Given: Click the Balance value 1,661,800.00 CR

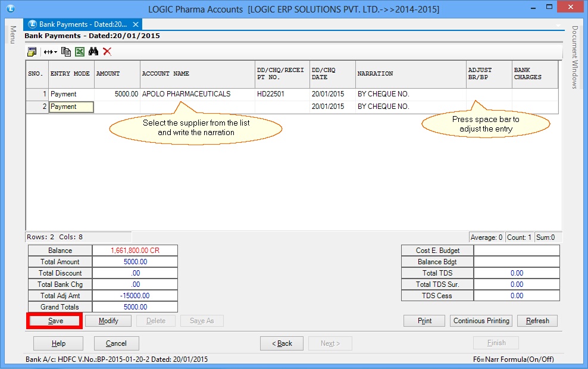Looking at the screenshot, I should [135, 251].
